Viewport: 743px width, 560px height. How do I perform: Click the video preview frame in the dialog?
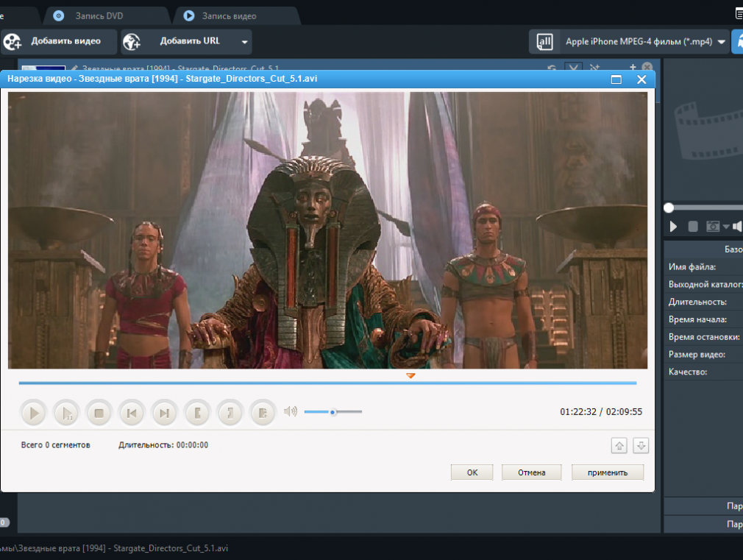pyautogui.click(x=327, y=230)
